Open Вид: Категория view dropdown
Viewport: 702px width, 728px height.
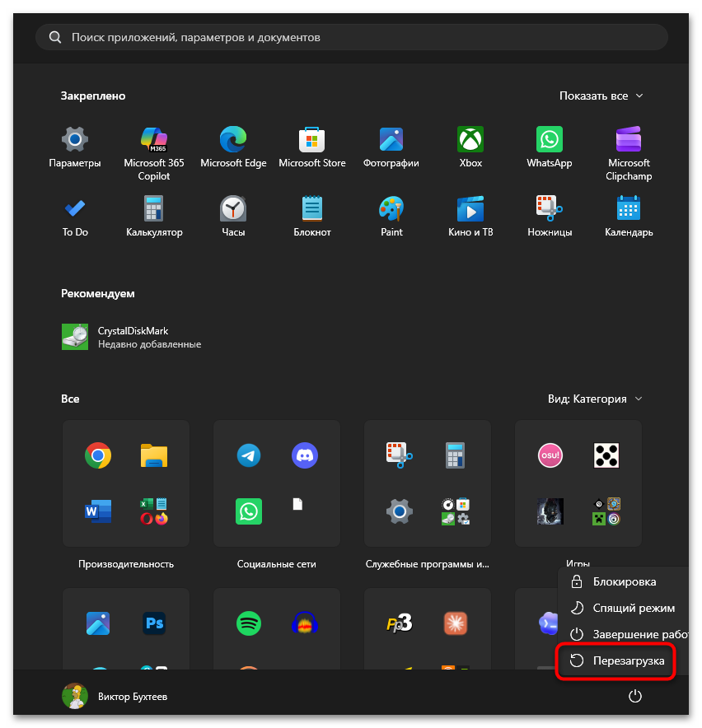tap(595, 399)
